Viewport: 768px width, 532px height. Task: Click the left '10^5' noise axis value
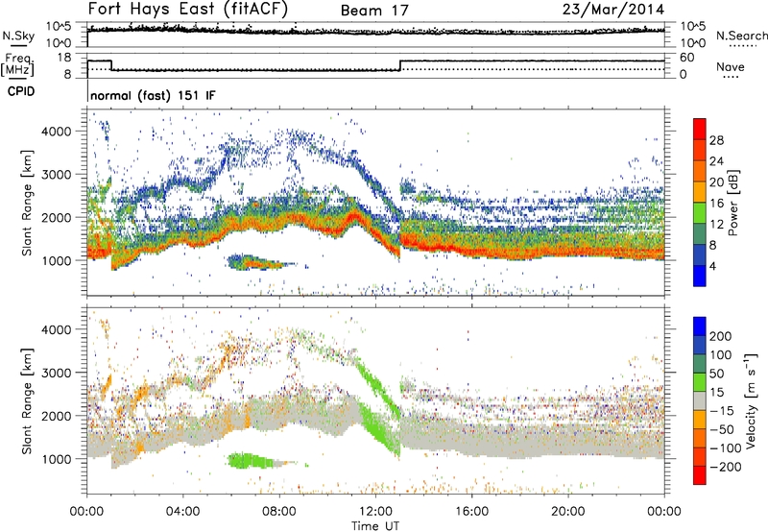tap(59, 27)
